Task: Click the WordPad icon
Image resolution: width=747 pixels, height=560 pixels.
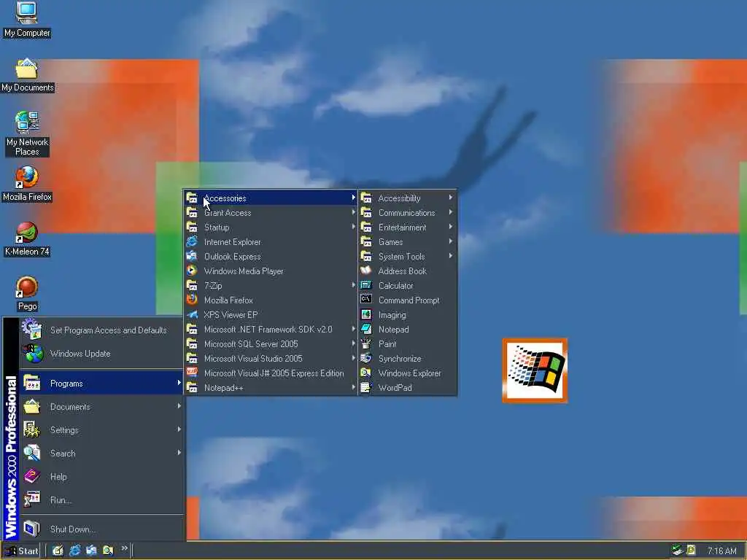Action: tap(366, 387)
